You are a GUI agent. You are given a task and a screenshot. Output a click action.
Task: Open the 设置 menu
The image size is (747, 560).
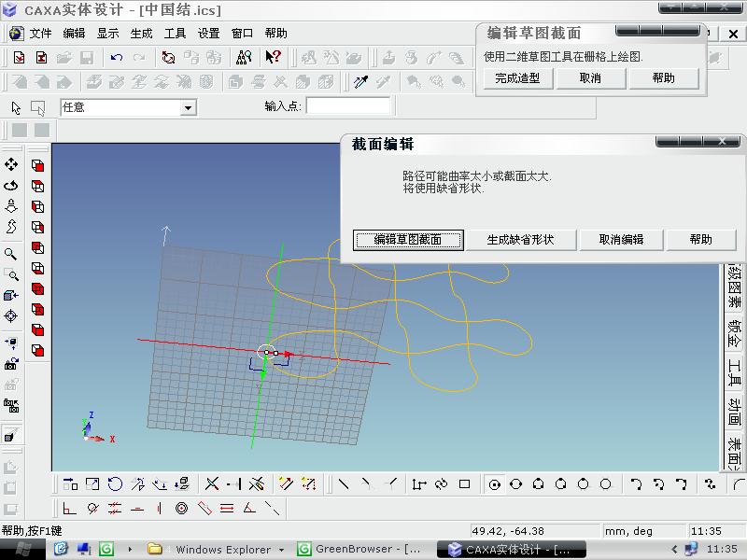click(208, 34)
